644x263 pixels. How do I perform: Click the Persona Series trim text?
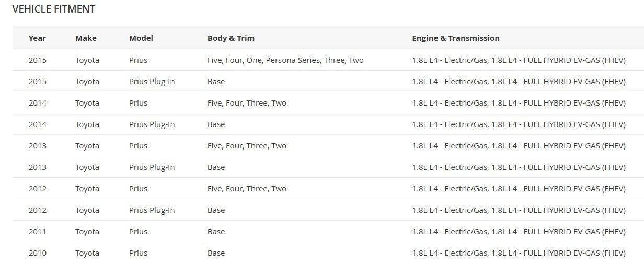click(293, 60)
